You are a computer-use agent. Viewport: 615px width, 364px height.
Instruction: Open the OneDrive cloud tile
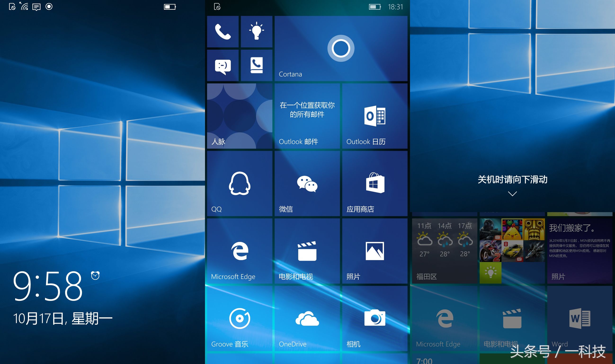[307, 318]
